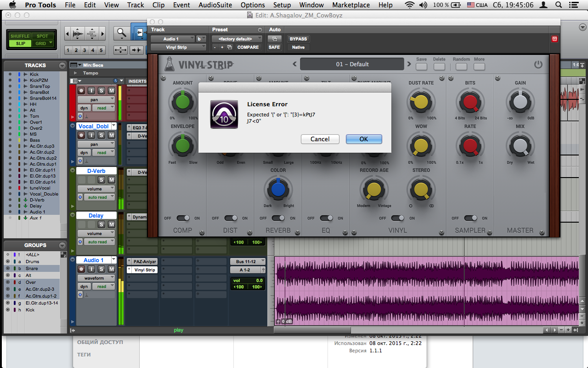
Task: Toggle the SAMPLER section on/off switch
Action: coord(470,218)
